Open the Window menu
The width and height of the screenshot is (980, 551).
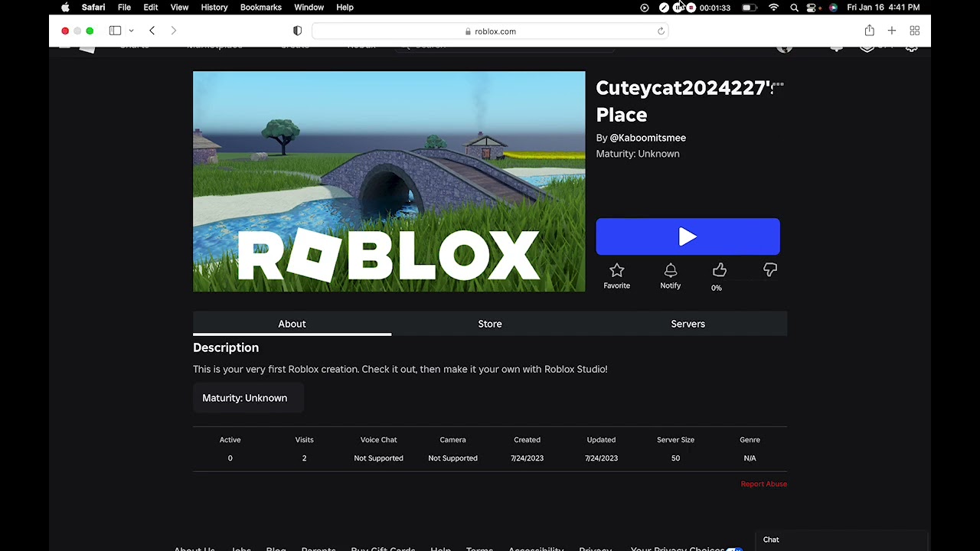pyautogui.click(x=309, y=7)
